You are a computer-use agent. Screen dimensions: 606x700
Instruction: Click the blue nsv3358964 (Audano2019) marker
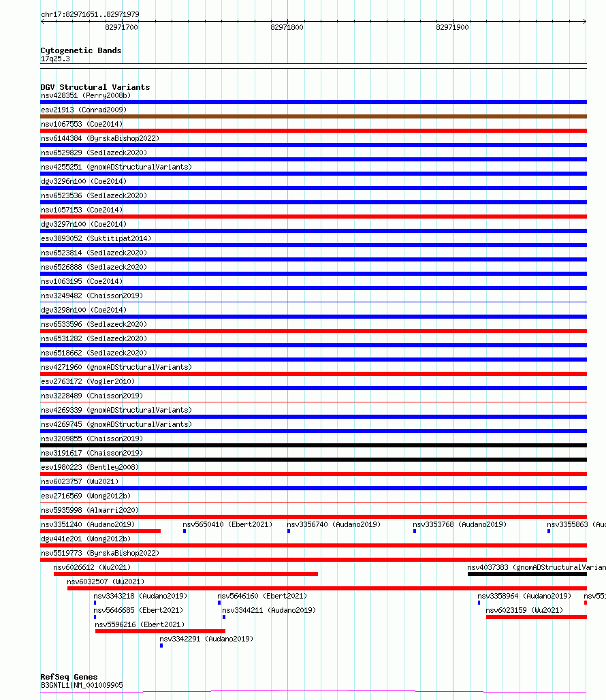tap(479, 602)
